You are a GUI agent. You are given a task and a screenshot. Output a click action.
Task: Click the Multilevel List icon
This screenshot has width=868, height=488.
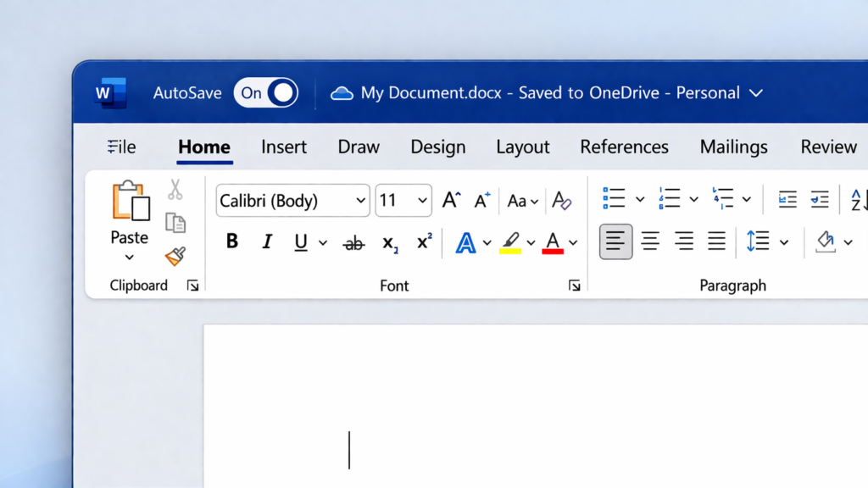tap(723, 198)
